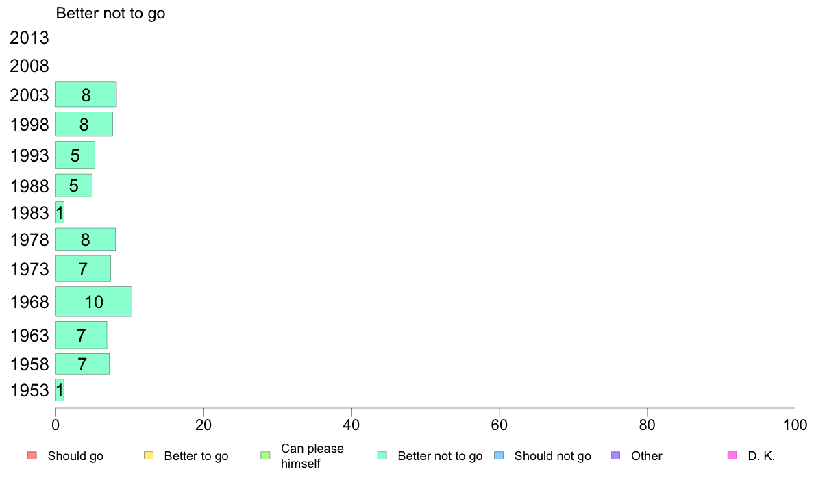Click the 1983 bar labeled 1
This screenshot has height=504, width=814.
[x=60, y=213]
